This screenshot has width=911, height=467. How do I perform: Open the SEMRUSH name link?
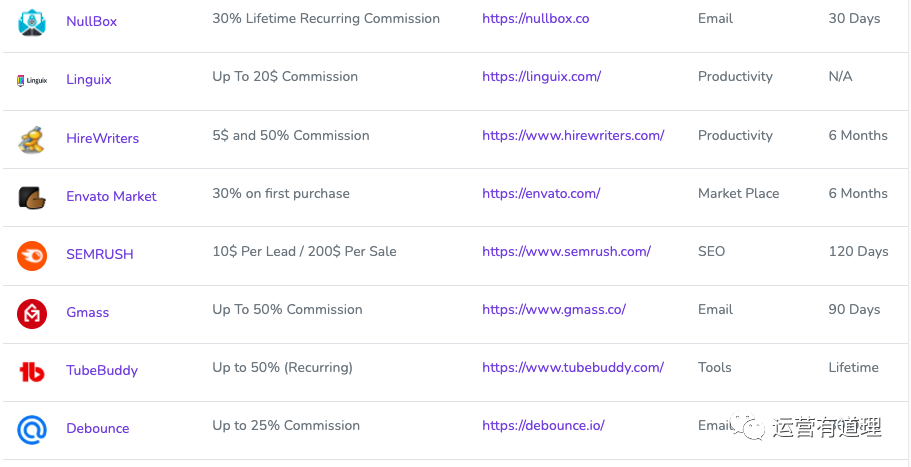tap(99, 254)
